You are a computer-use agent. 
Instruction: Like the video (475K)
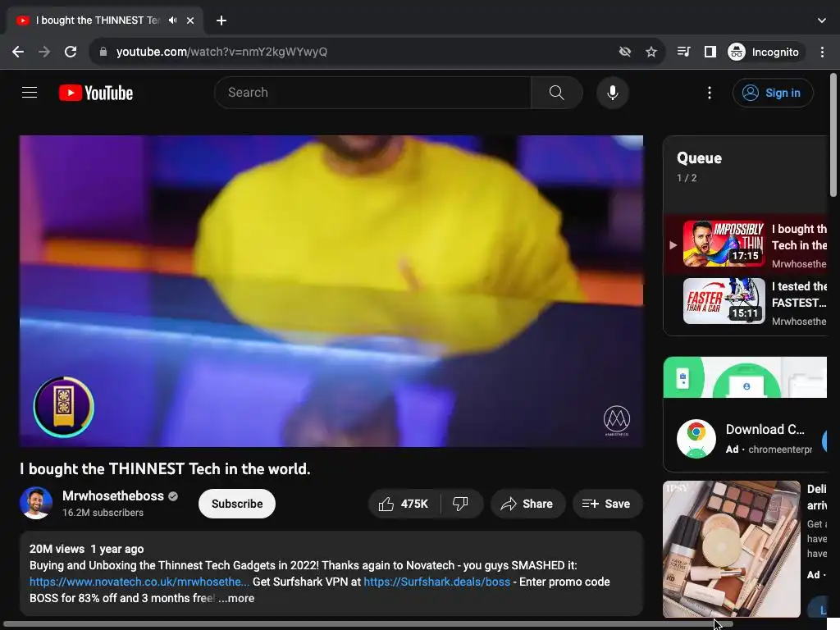coord(404,504)
